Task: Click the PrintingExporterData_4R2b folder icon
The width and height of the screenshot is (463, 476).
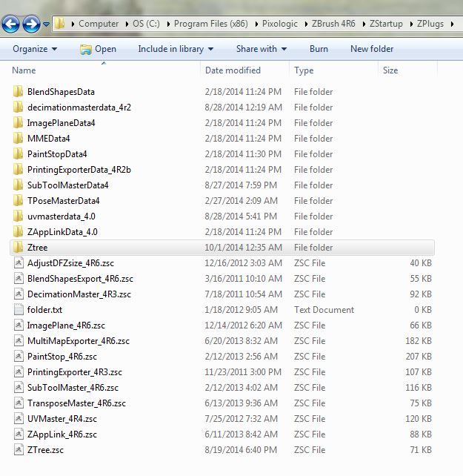Action: (19, 169)
